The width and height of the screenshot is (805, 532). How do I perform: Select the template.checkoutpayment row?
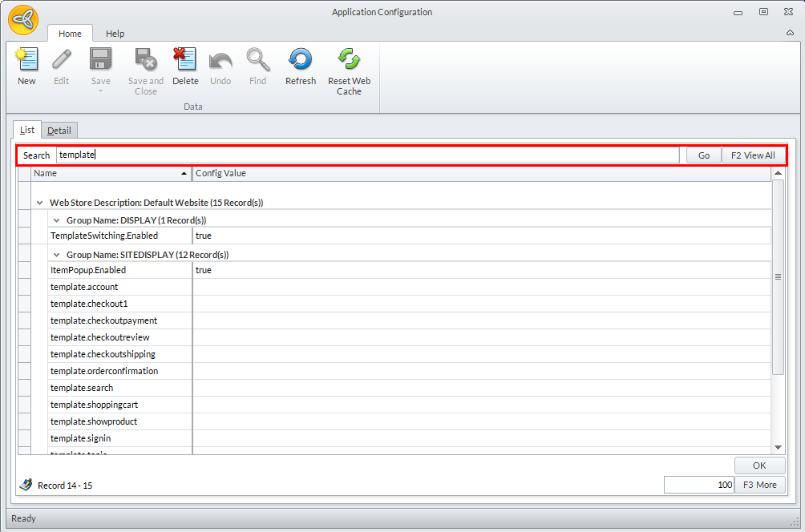click(409, 320)
